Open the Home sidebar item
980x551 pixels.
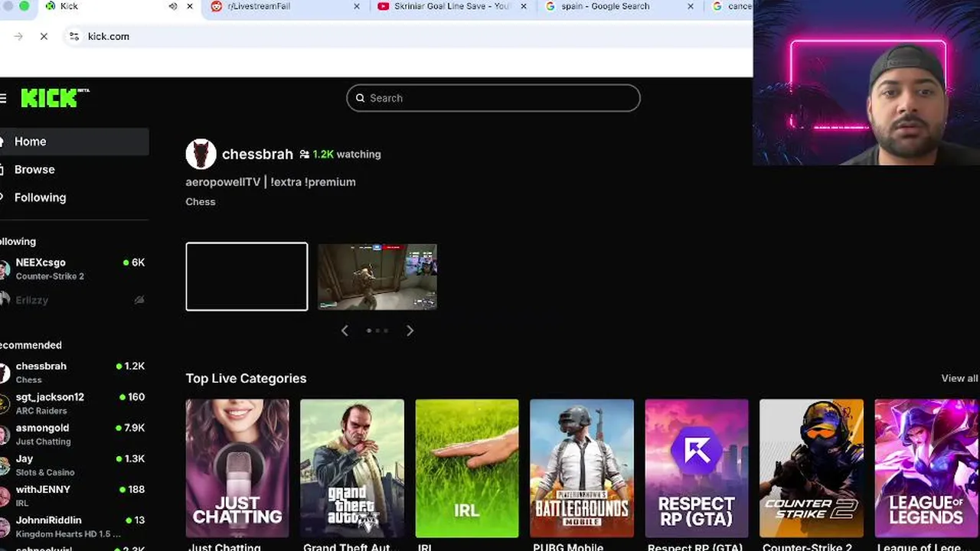[74, 142]
